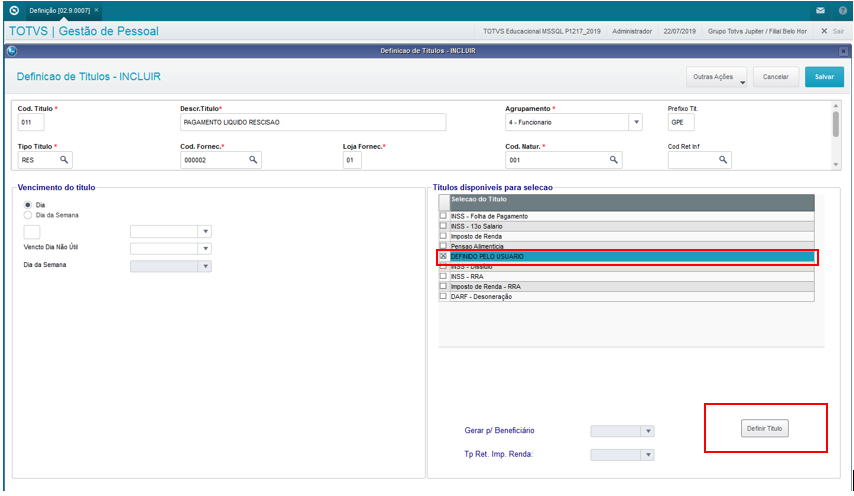
Task: Check DARF - Desoneração checkbox
Action: [443, 296]
